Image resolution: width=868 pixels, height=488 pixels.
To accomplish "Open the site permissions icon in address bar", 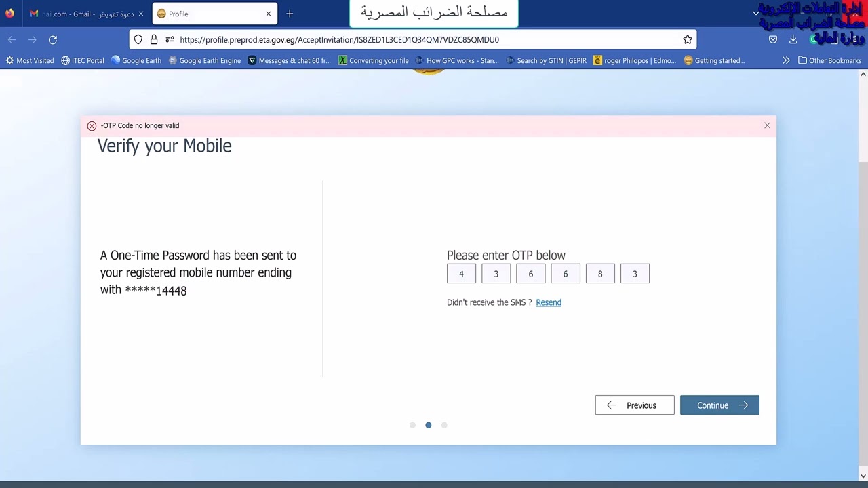I will pos(170,39).
